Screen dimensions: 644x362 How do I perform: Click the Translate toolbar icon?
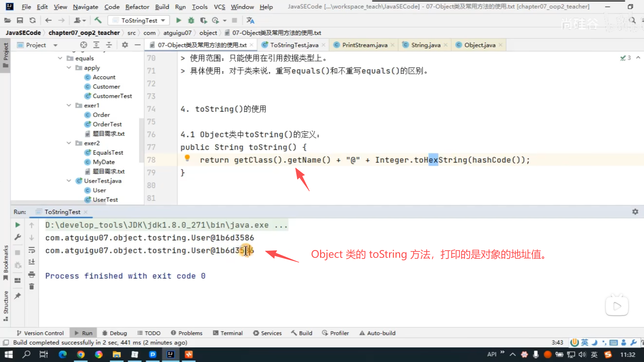(x=250, y=20)
